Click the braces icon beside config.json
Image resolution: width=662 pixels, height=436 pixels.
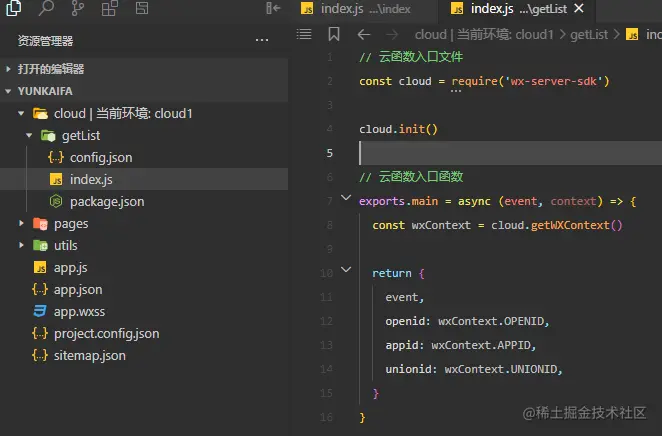(56, 157)
